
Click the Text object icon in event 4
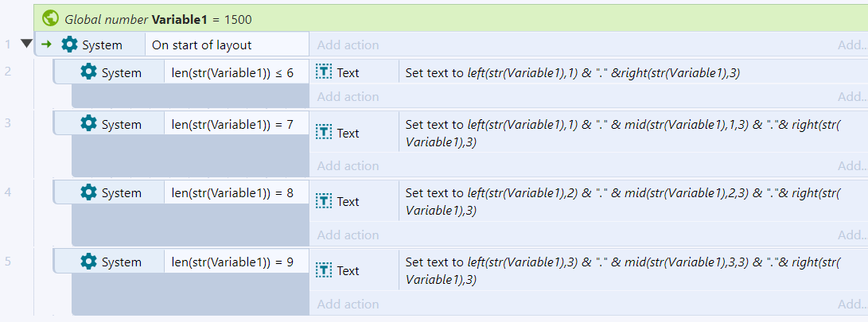click(323, 201)
